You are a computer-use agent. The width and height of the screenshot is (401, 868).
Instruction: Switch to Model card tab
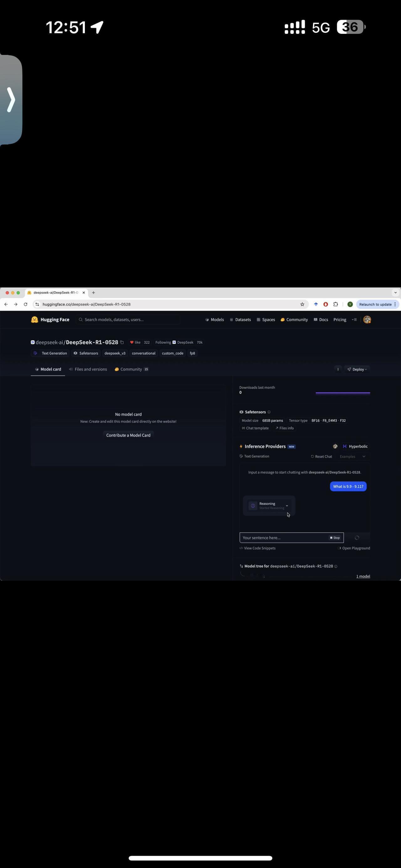[x=48, y=369]
